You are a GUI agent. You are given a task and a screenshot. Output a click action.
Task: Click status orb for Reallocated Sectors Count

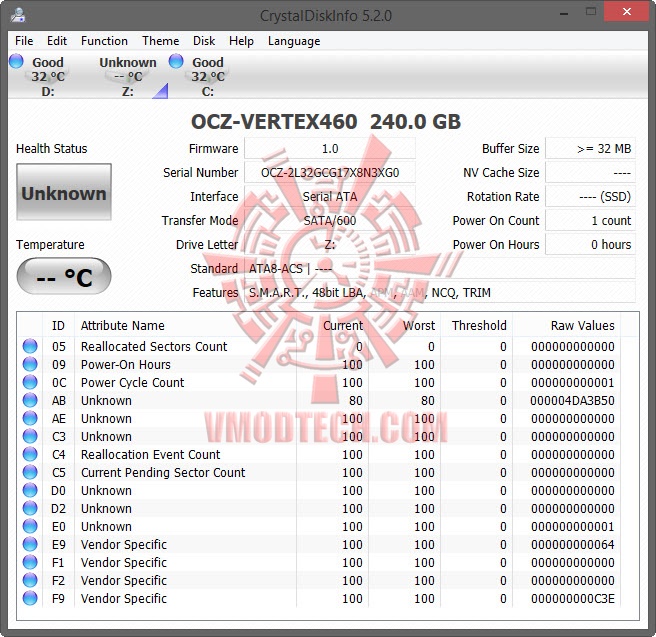(x=30, y=346)
